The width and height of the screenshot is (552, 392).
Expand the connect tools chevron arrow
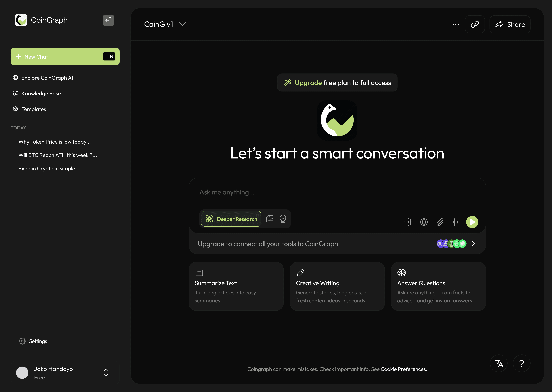click(473, 244)
